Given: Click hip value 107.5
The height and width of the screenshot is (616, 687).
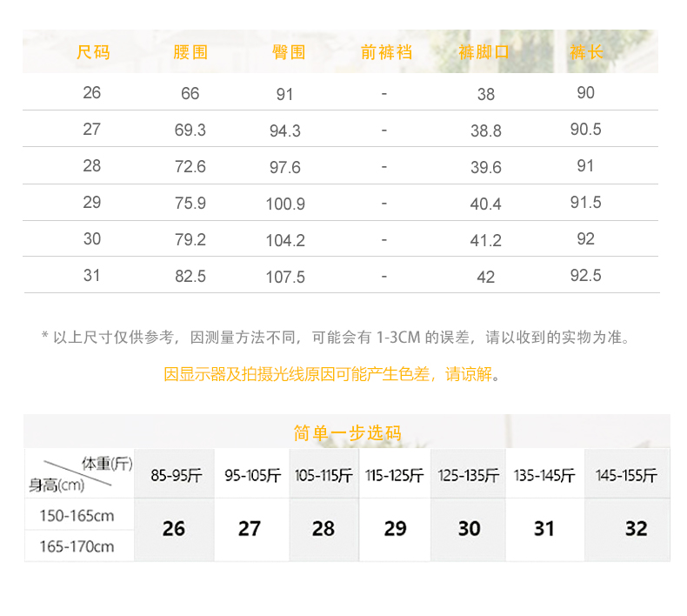Looking at the screenshot, I should click(285, 278).
